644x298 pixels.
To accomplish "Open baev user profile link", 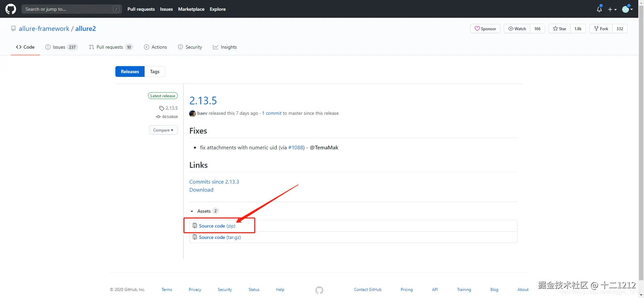I will click(x=202, y=113).
